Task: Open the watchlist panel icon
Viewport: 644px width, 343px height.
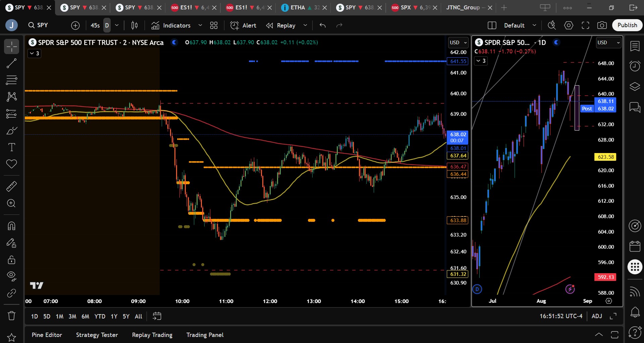Action: [x=635, y=46]
